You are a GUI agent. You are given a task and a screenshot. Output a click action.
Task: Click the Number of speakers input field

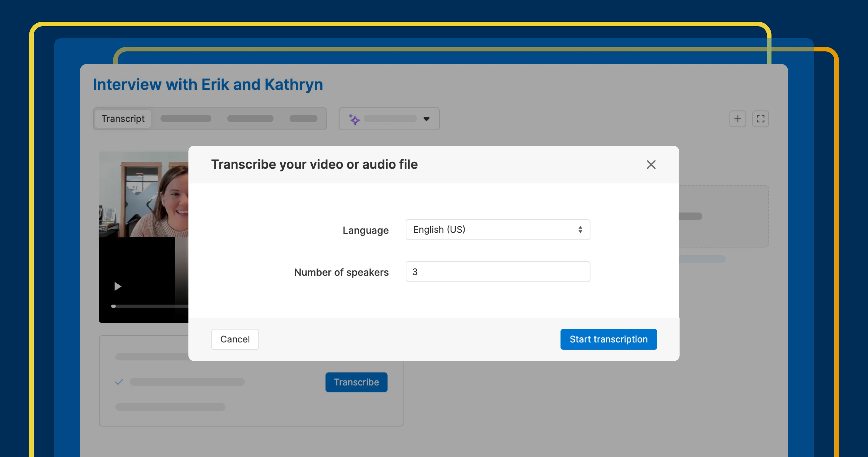tap(498, 272)
